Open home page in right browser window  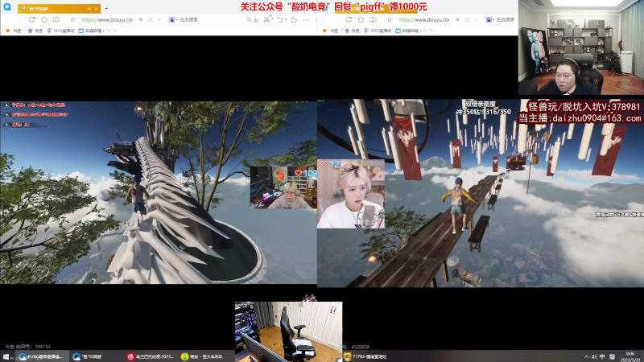361,19
